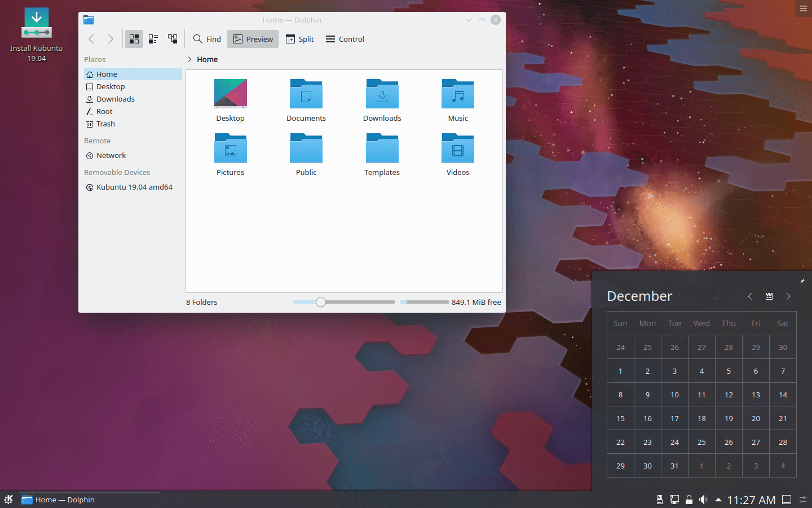Open the Pictures folder
Image resolution: width=812 pixels, height=508 pixels.
pyautogui.click(x=230, y=148)
